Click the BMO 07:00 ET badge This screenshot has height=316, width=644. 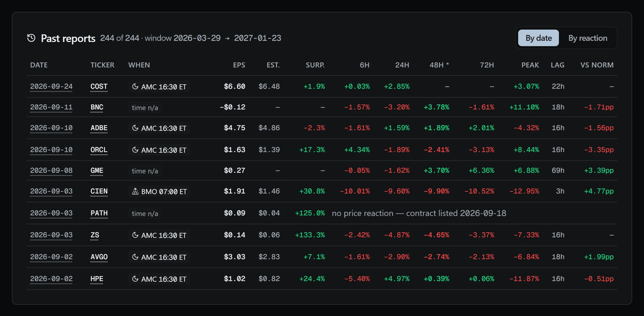[159, 191]
